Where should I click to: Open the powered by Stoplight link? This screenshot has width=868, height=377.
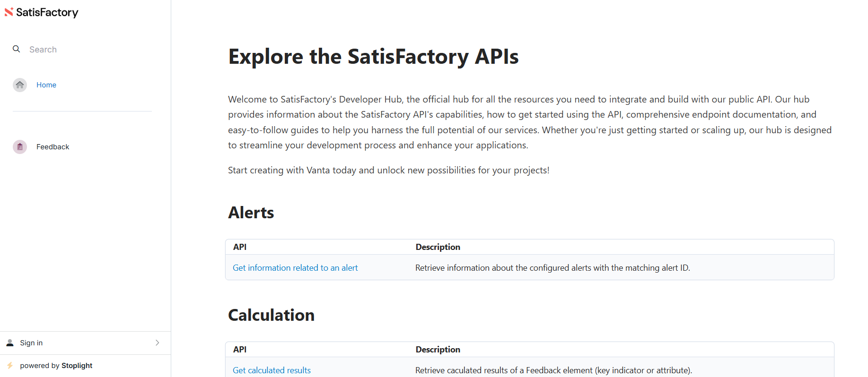tap(56, 366)
